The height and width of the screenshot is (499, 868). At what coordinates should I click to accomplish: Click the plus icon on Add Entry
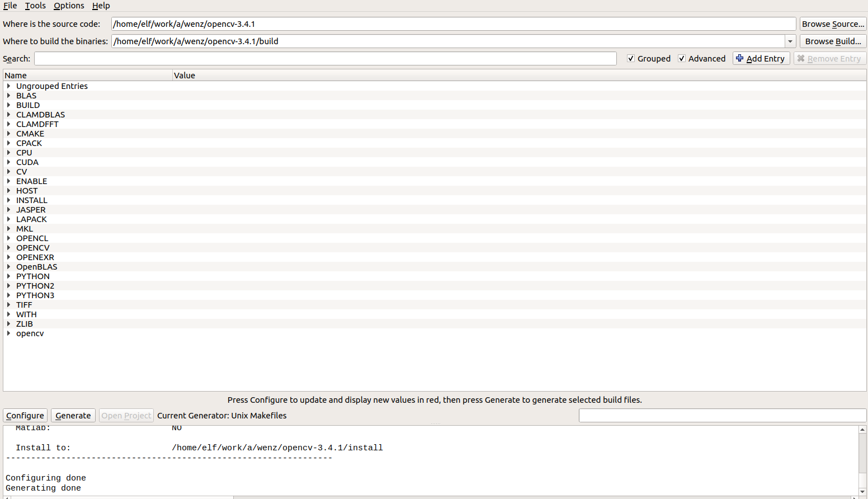click(740, 58)
